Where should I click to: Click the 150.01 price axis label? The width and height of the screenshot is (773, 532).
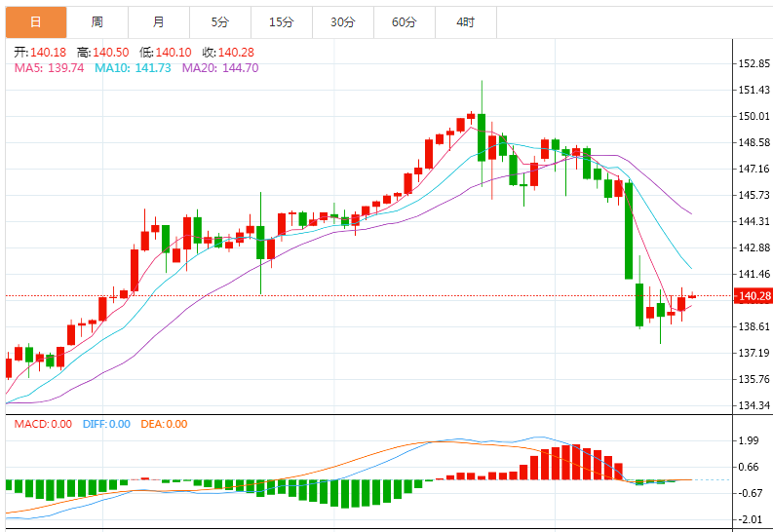[754, 116]
